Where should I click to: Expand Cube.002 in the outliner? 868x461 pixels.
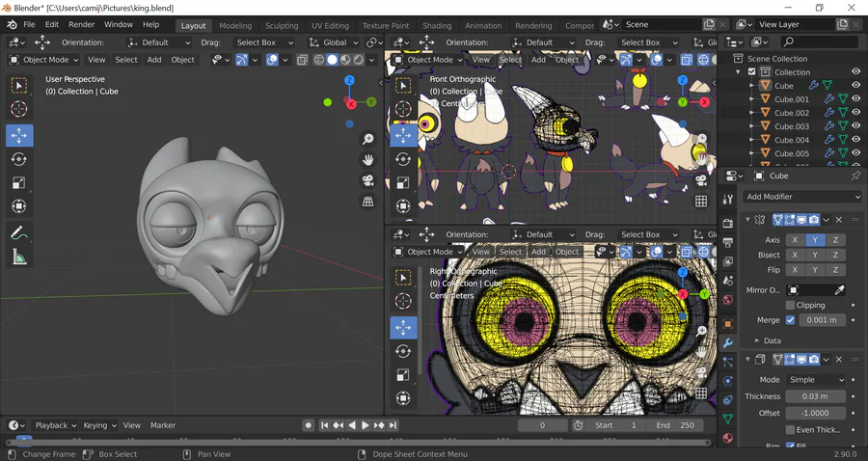tap(751, 113)
